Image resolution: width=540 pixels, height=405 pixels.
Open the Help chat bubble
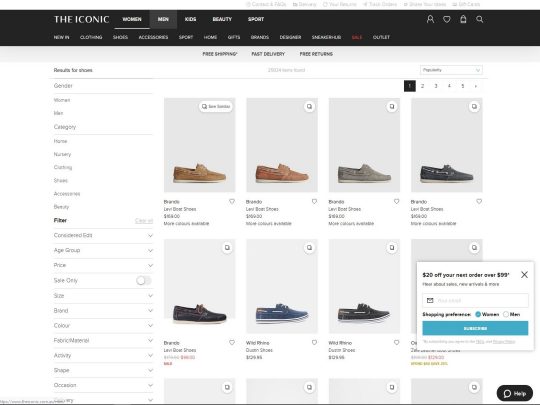[x=515, y=393]
